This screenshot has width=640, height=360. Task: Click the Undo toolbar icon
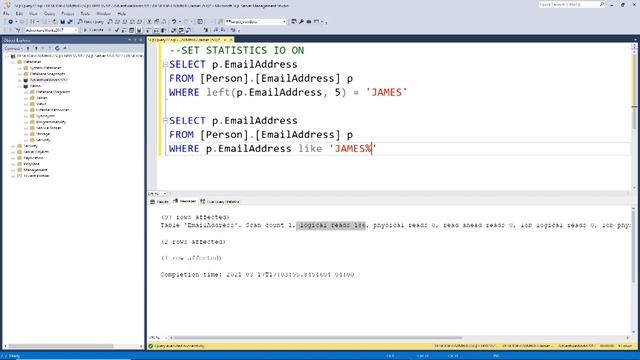tap(174, 22)
